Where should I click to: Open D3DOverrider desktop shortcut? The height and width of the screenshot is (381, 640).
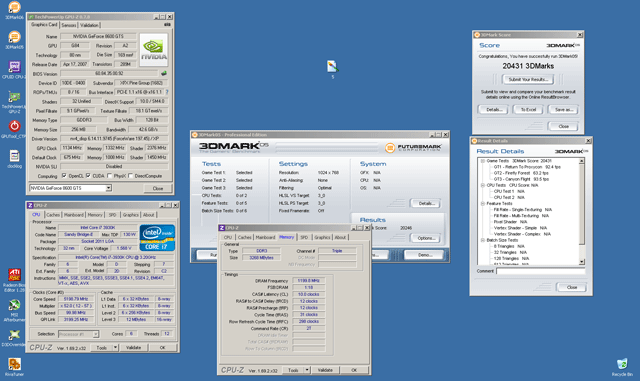(x=14, y=338)
